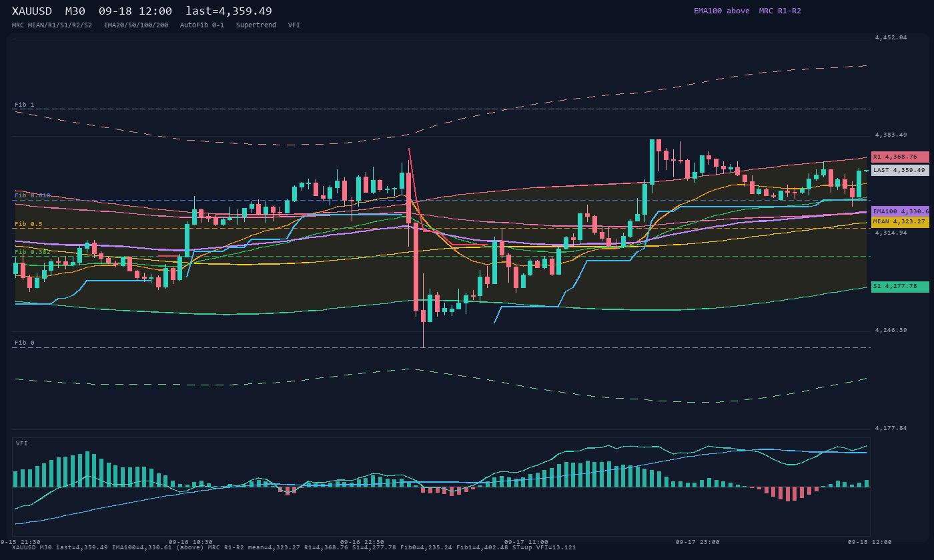Select the 09-18 12:00 time axis label
Image resolution: width=934 pixels, height=560 pixels.
pos(870,542)
